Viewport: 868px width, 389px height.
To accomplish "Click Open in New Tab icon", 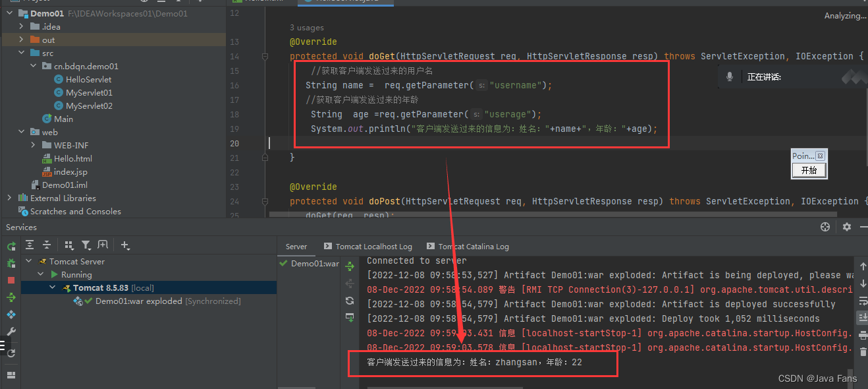I will (x=103, y=245).
